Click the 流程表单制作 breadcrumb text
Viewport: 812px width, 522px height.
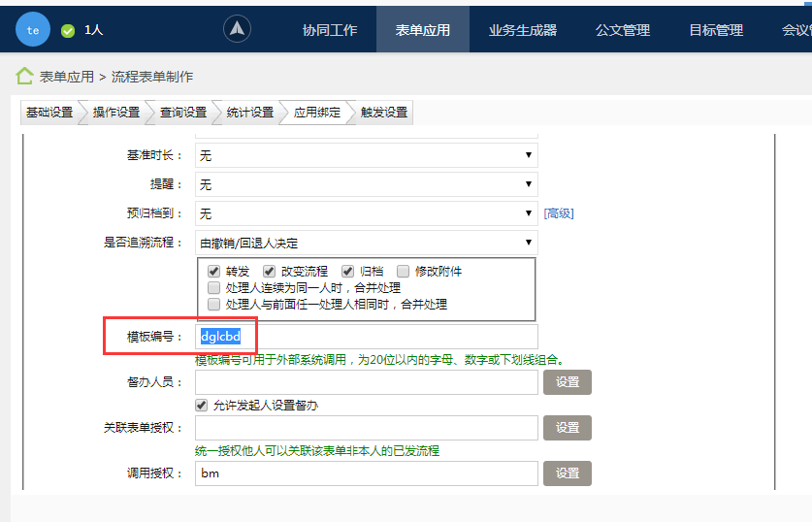pos(152,77)
